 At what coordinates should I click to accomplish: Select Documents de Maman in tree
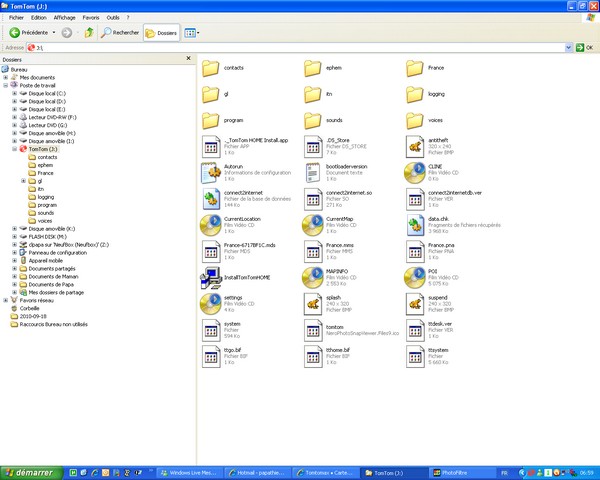53,277
